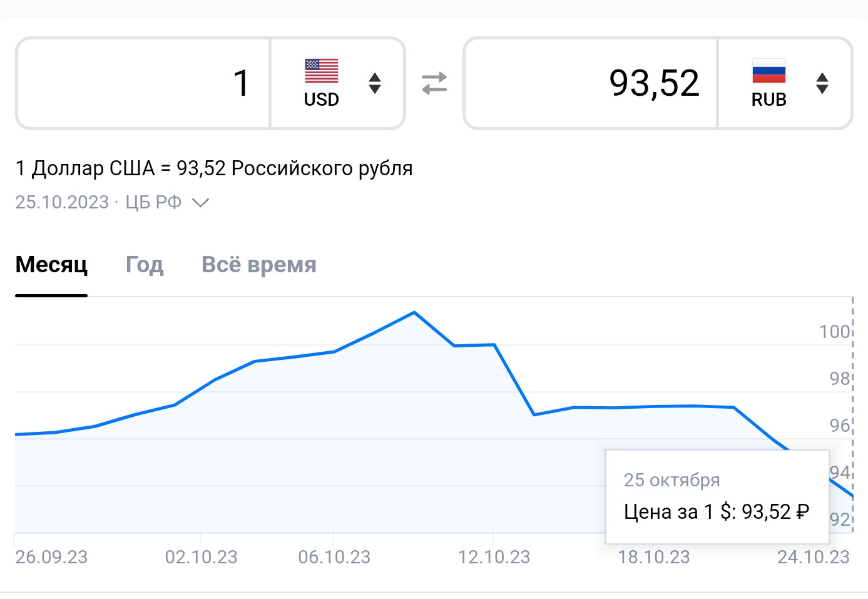Click the RUB currency code label
868x599 pixels.
pyautogui.click(x=768, y=100)
